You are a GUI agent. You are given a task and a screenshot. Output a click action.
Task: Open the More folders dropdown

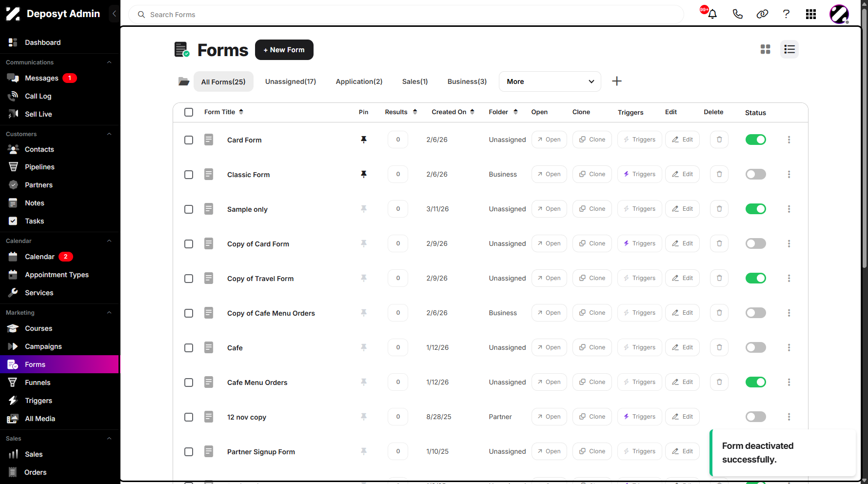[x=550, y=81]
